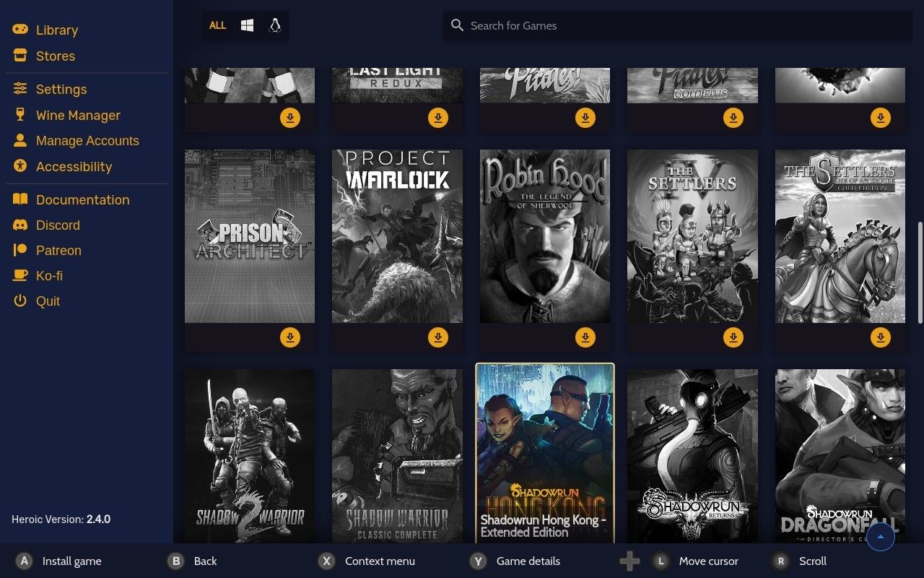This screenshot has width=924, height=578.
Task: Click the download icon on Project Warlock
Action: click(437, 337)
